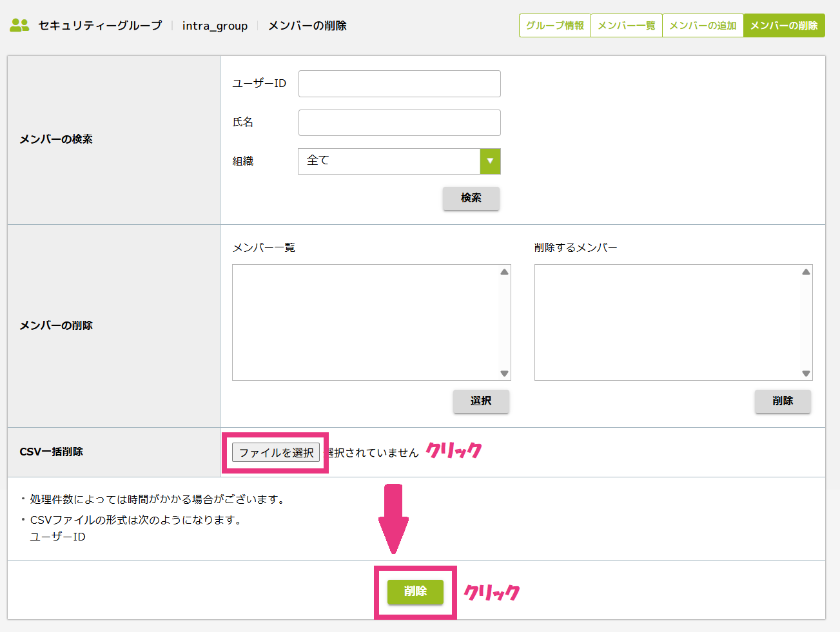This screenshot has width=840, height=632.
Task: Click the gray 削除 button under 削除するメンバー
Action: click(783, 401)
